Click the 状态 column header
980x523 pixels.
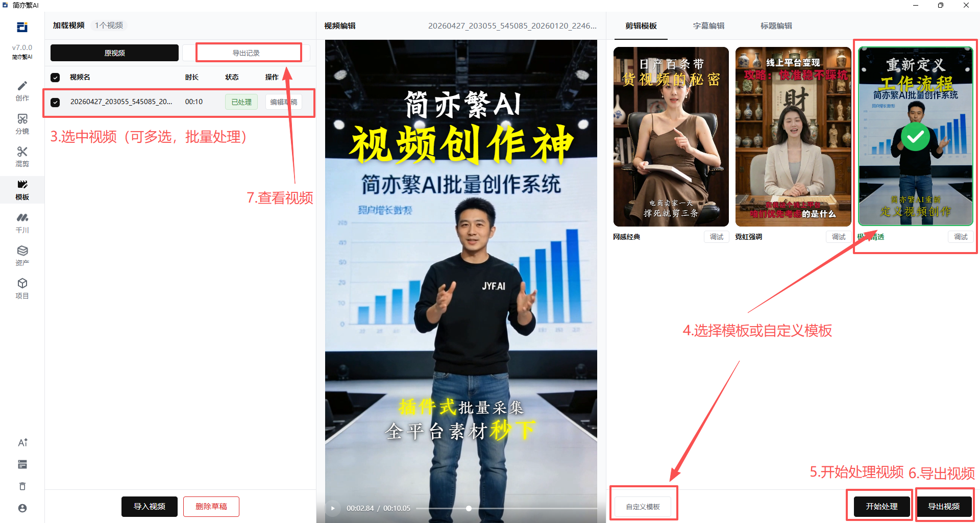232,77
